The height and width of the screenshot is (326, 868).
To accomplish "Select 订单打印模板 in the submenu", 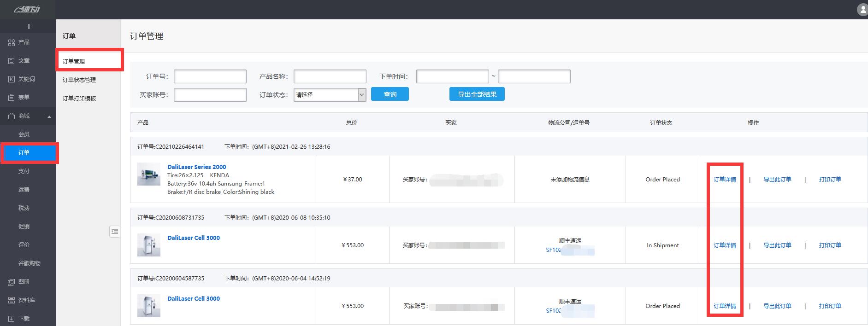I will [x=79, y=99].
